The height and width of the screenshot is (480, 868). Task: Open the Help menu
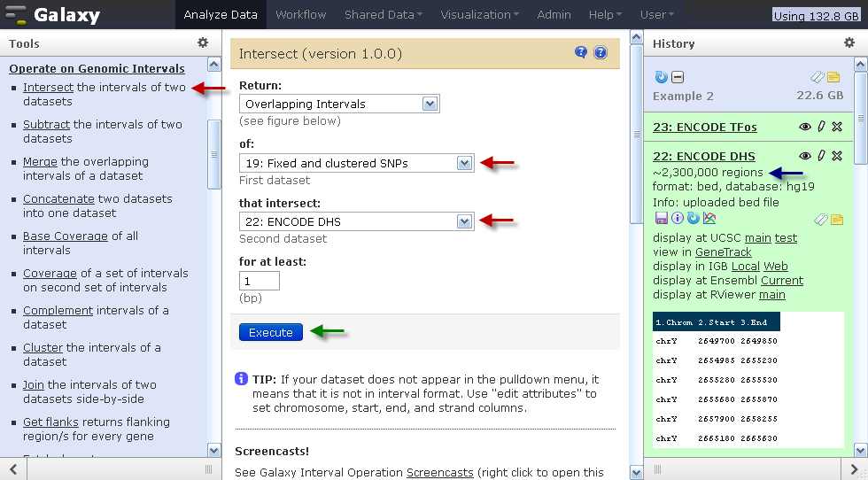pyautogui.click(x=605, y=15)
